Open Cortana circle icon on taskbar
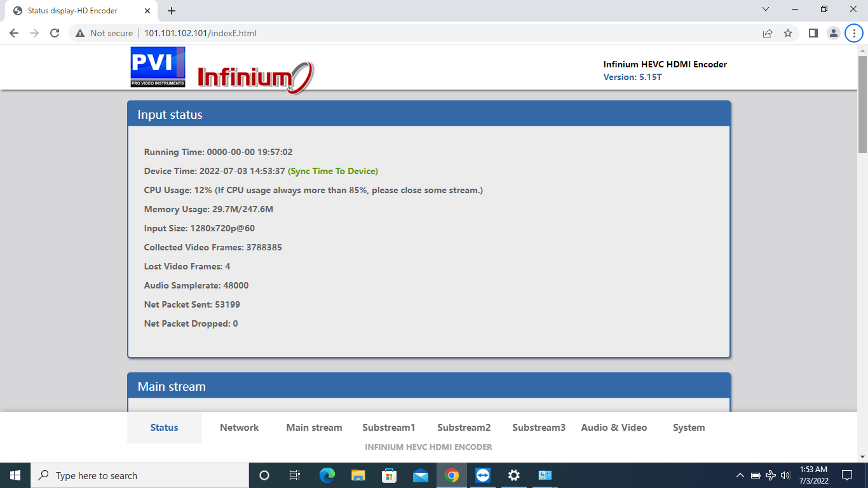868x488 pixels. (x=264, y=475)
